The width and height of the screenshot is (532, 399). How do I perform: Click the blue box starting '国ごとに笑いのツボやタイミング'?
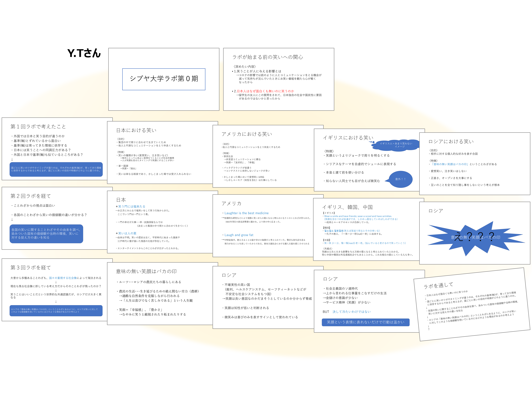[x=56, y=169]
